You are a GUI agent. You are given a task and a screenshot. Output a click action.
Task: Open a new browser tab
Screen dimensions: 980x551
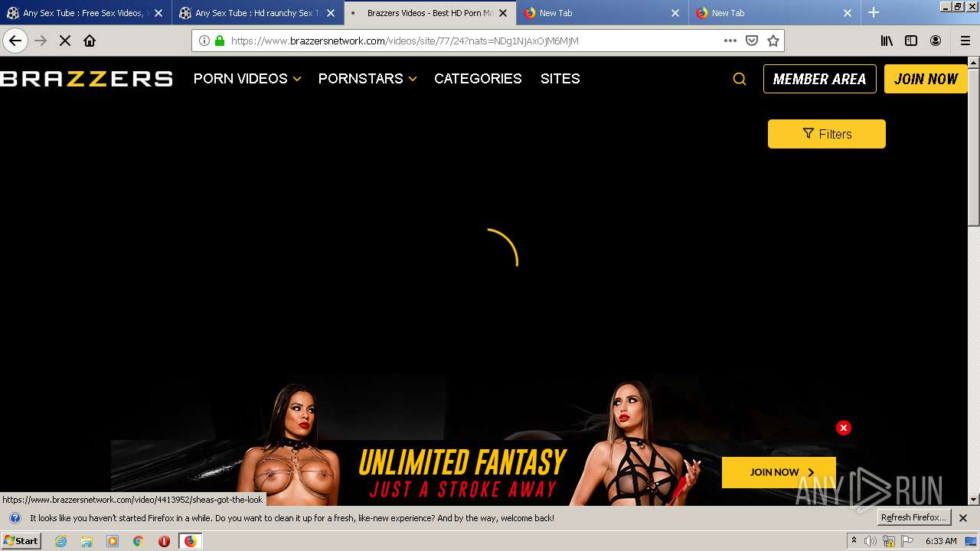click(874, 12)
